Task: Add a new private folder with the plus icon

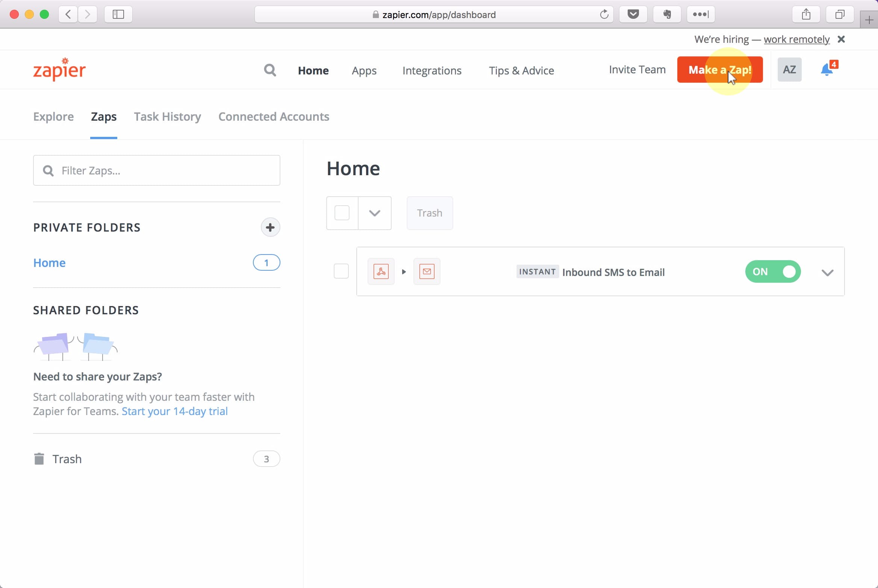Action: click(270, 227)
